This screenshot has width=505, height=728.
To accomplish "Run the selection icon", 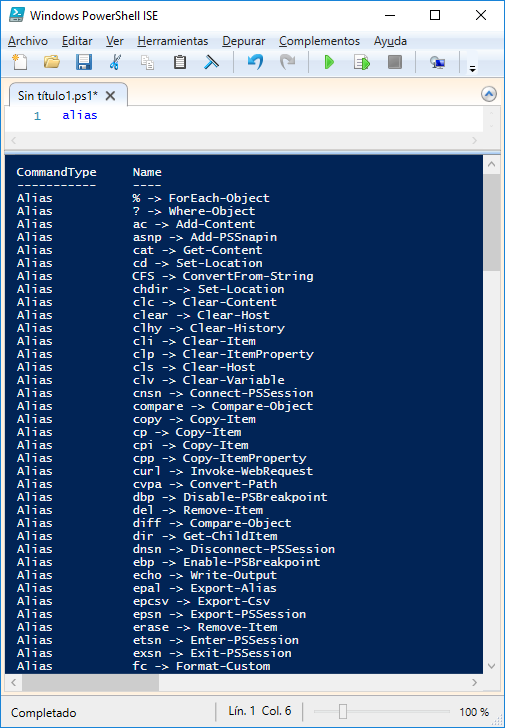I will [362, 62].
